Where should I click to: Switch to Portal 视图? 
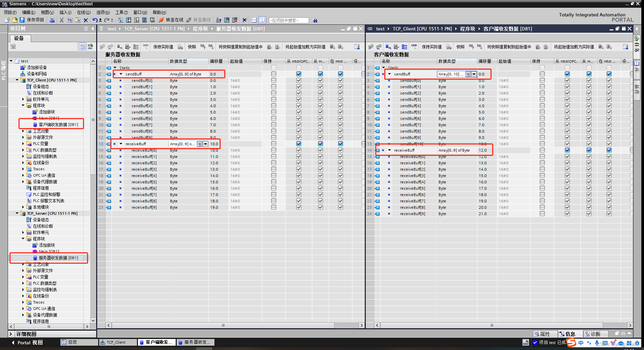pos(27,343)
